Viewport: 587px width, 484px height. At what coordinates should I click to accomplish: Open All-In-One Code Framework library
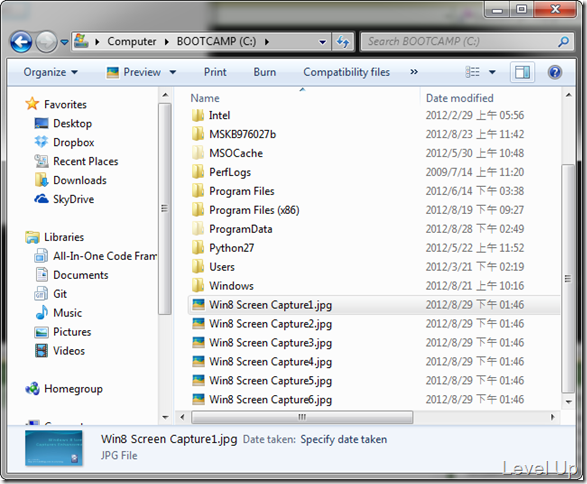(95, 256)
